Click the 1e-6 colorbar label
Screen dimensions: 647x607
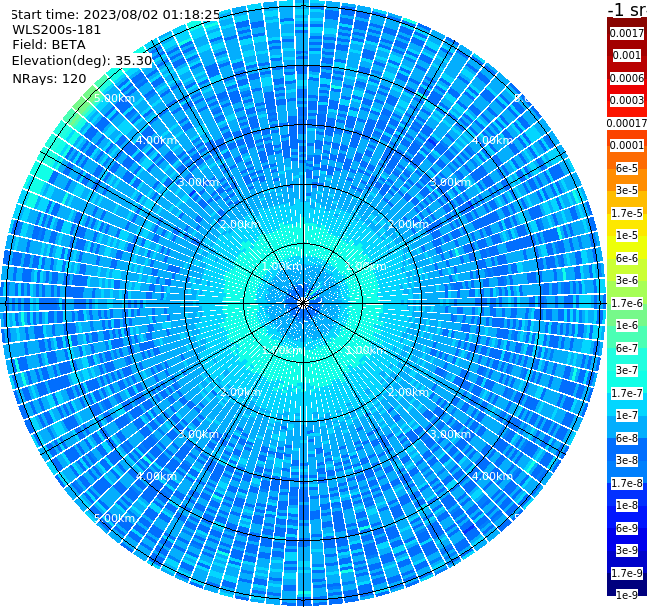point(627,325)
